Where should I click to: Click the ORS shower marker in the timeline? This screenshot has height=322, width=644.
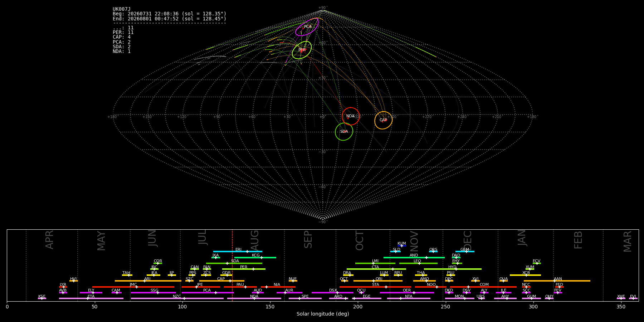pos(433,252)
